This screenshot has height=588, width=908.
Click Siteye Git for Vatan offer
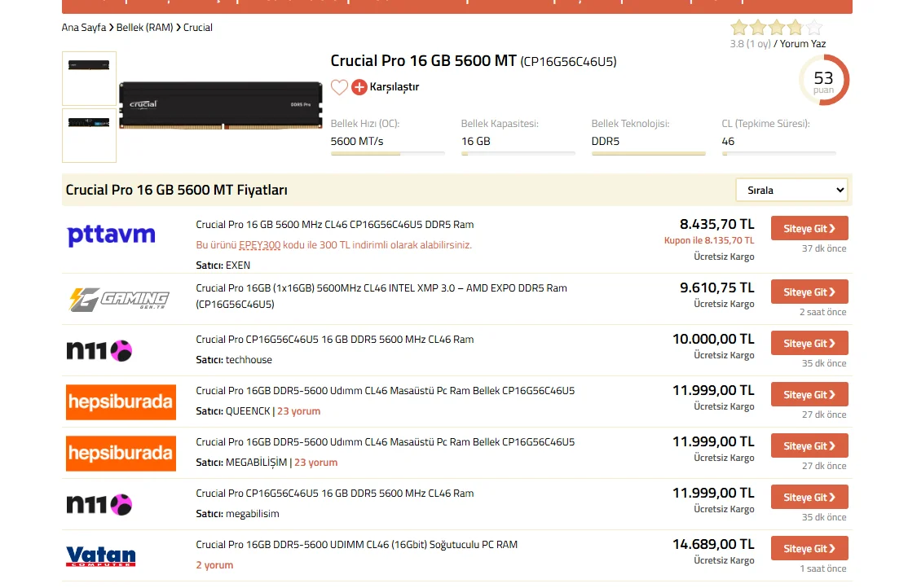(809, 548)
